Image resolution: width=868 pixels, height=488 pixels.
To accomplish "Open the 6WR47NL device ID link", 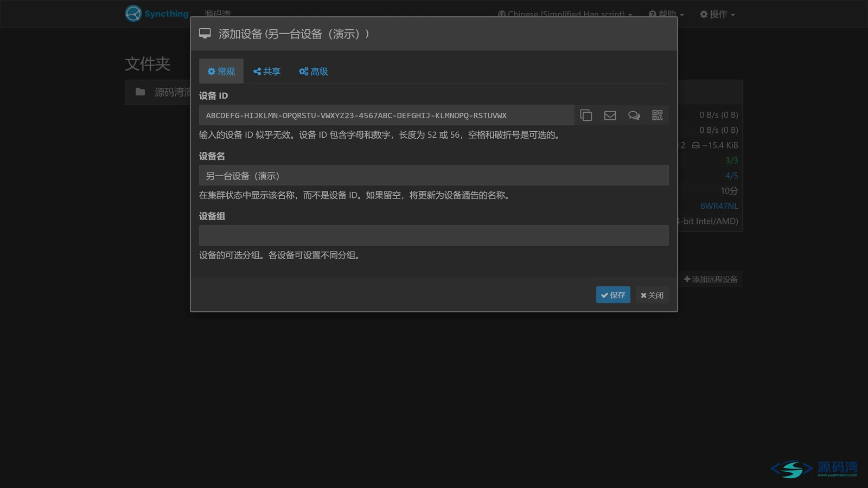I will click(x=719, y=206).
